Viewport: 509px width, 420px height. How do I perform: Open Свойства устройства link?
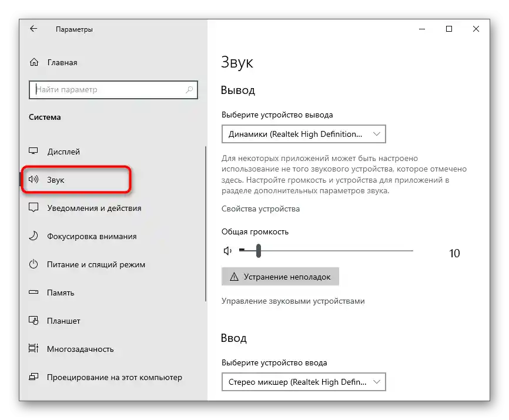260,209
